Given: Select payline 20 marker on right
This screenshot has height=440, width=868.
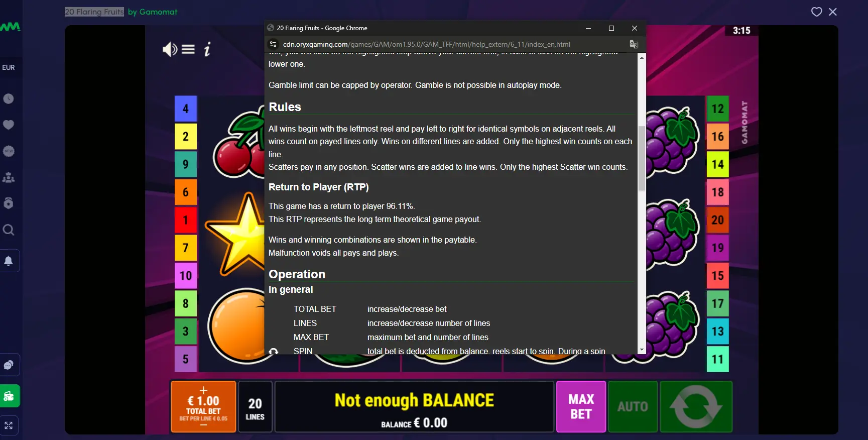Looking at the screenshot, I should point(717,220).
